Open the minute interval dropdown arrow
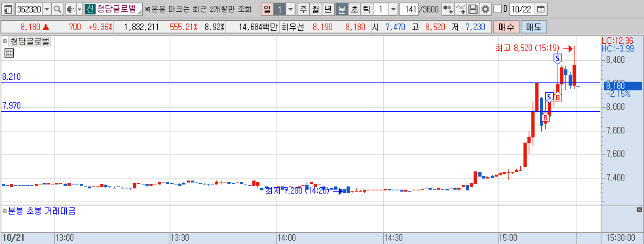The height and width of the screenshot is (244, 644). point(393,9)
